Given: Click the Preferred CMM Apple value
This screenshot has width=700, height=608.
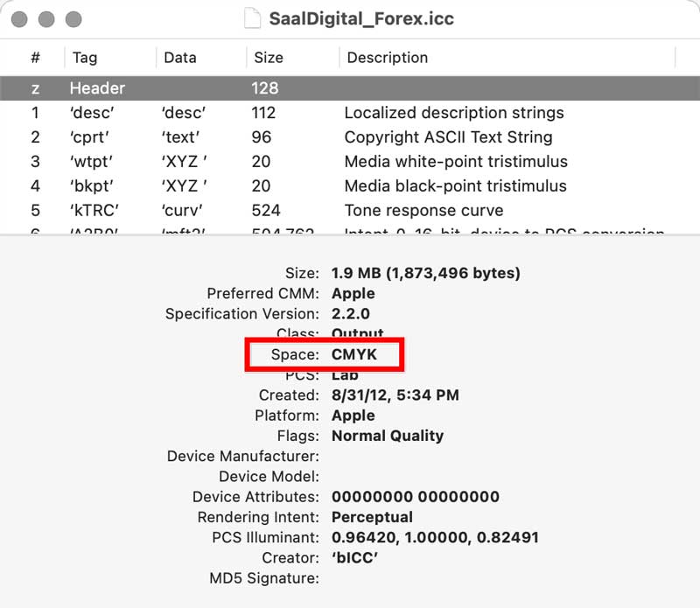Looking at the screenshot, I should 353,293.
